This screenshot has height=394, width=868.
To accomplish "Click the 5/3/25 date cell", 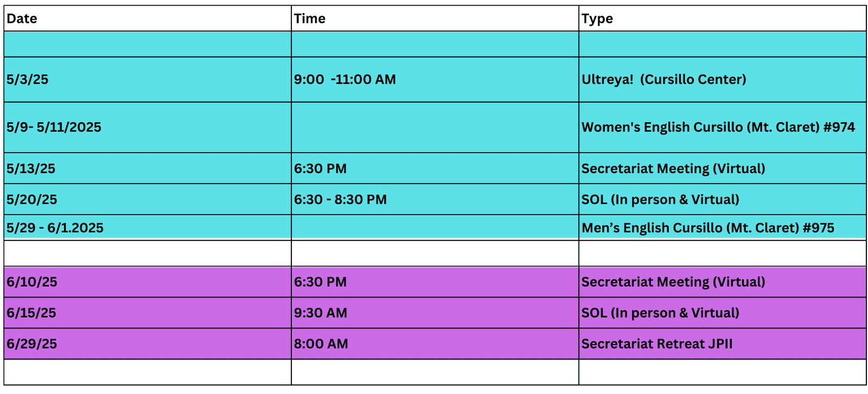I will (148, 80).
